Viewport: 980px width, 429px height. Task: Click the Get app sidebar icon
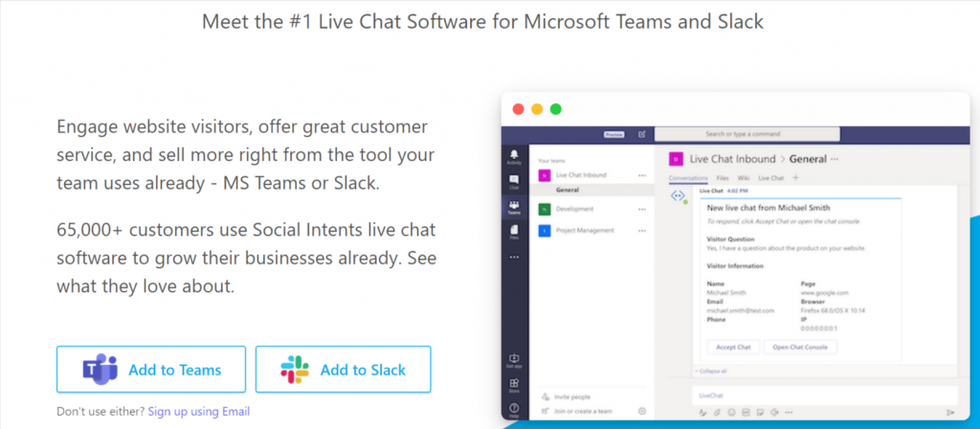click(514, 361)
